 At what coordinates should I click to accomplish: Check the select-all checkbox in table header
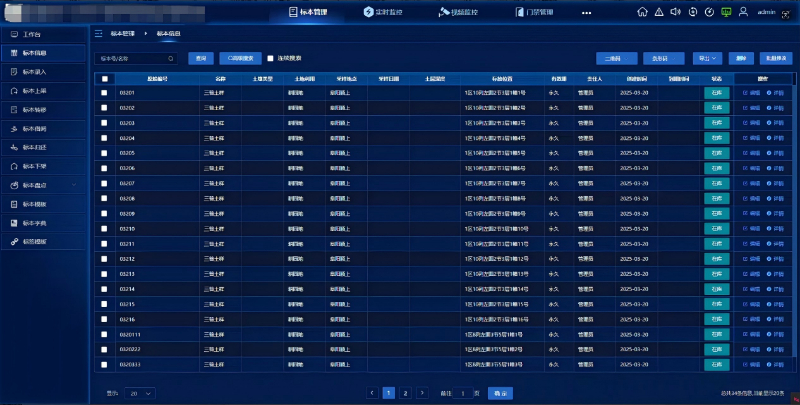point(104,77)
